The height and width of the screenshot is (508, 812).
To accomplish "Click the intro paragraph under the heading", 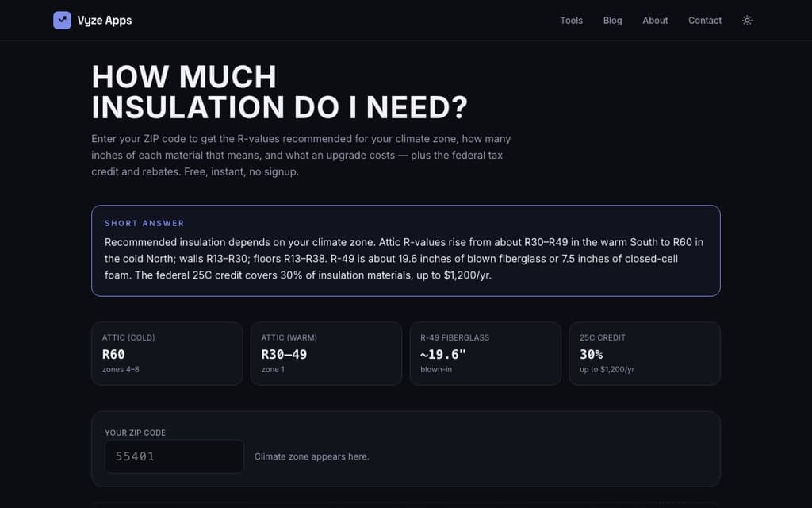I will click(301, 155).
